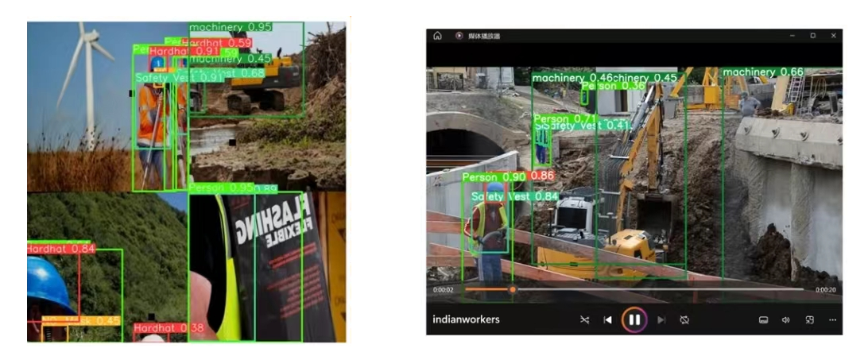The width and height of the screenshot is (868, 360).
Task: Pause the indianworkers video
Action: [634, 319]
